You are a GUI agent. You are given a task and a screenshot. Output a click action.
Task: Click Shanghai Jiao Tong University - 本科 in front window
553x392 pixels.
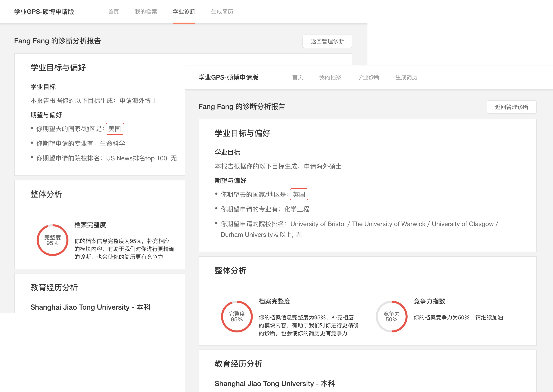coord(275,384)
